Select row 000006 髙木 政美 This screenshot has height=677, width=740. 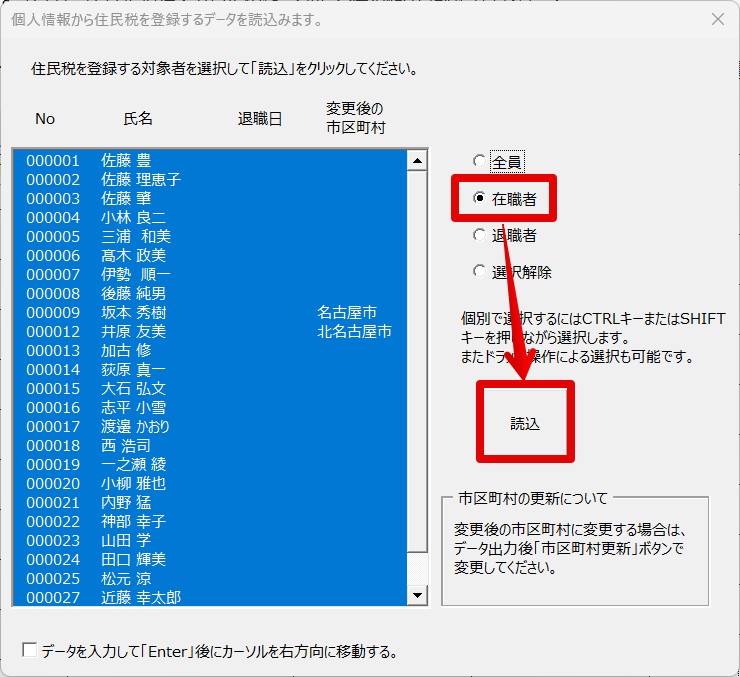coord(210,255)
